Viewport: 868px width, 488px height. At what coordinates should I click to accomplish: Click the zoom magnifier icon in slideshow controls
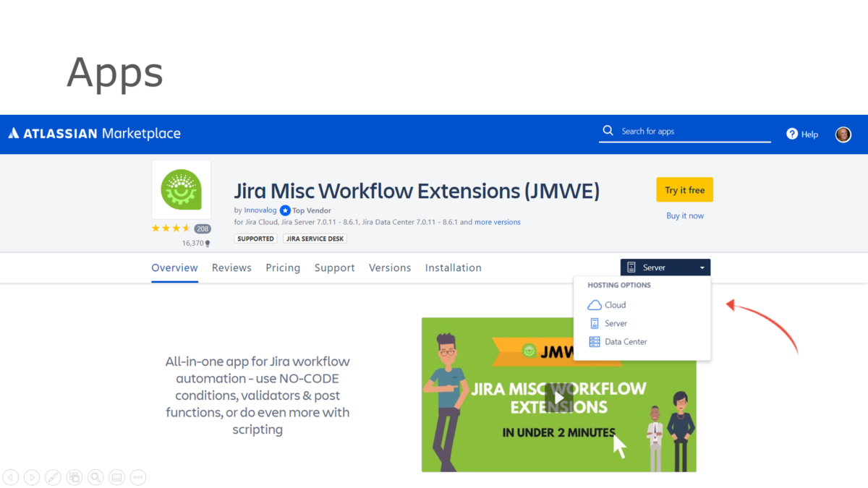coord(95,477)
